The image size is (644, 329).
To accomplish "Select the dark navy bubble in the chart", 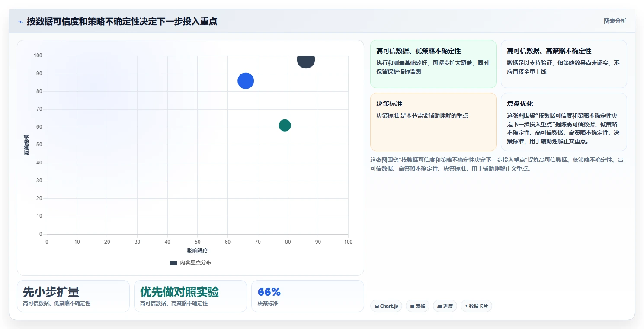I will [x=306, y=60].
